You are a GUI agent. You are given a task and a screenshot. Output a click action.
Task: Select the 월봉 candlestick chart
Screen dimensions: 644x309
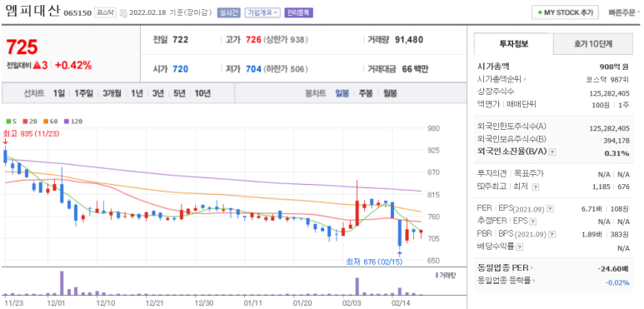(x=390, y=93)
